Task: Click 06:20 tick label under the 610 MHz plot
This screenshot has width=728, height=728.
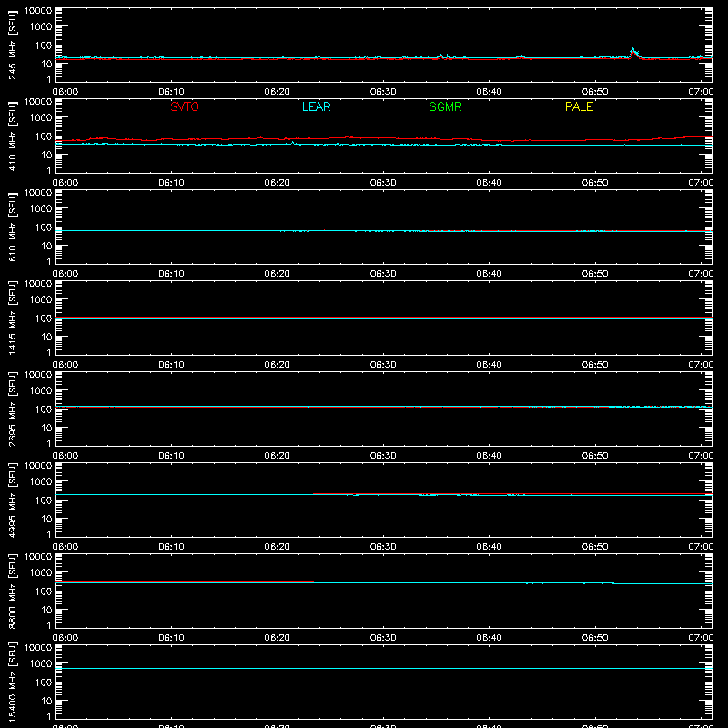Action: click(278, 274)
